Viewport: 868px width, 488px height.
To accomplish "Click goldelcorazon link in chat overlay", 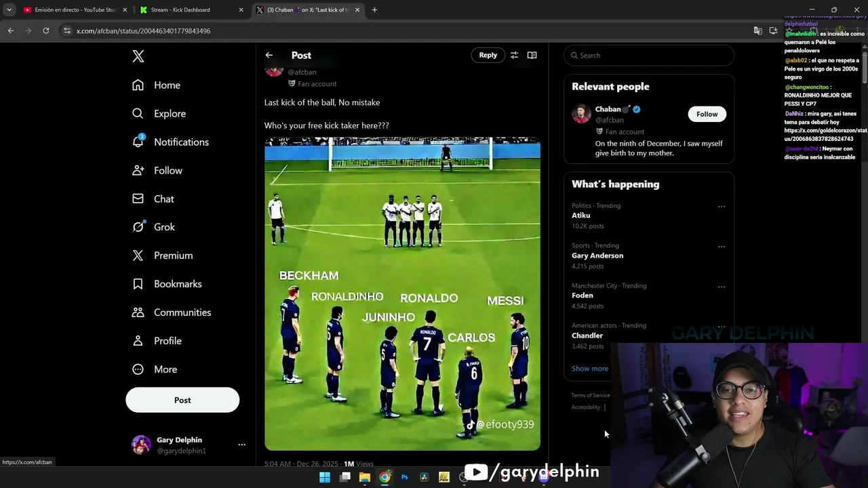I will (x=825, y=134).
